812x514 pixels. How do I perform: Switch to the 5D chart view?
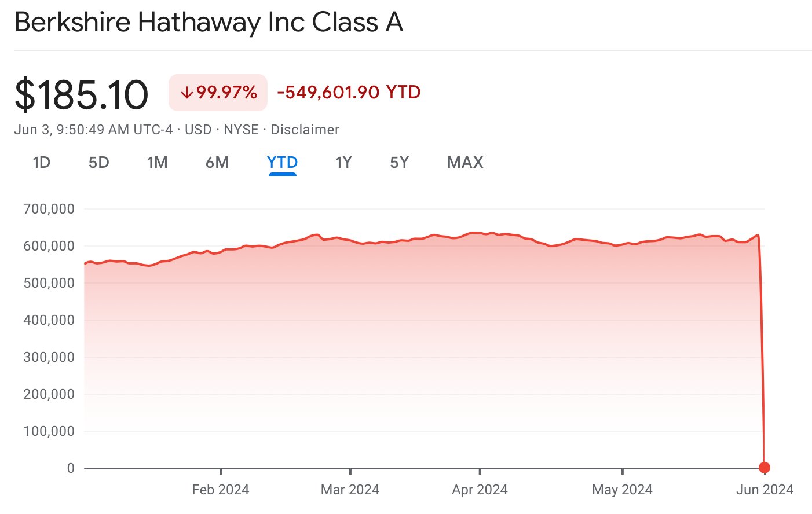point(98,163)
